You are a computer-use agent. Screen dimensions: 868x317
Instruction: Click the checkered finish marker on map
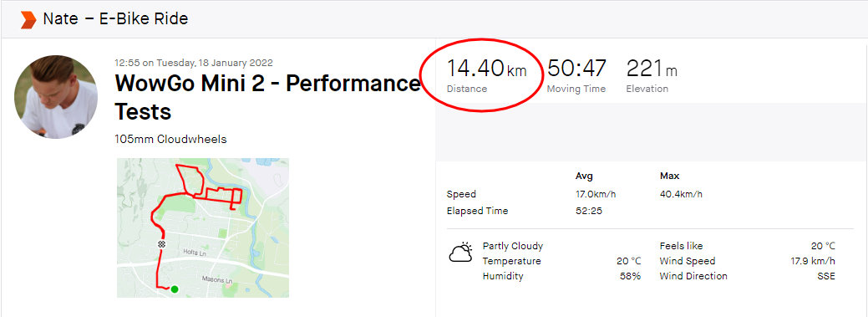tap(161, 244)
